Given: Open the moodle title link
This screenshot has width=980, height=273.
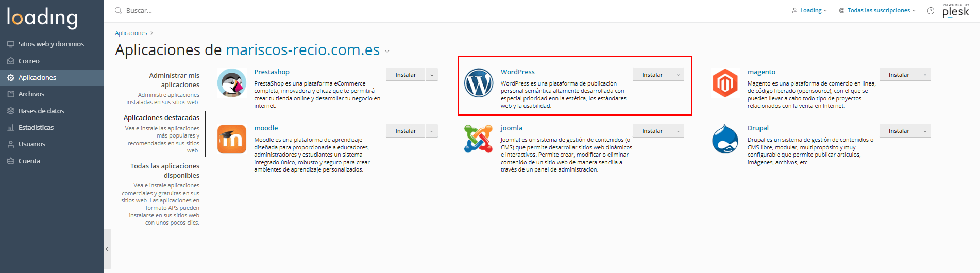Looking at the screenshot, I should [266, 128].
